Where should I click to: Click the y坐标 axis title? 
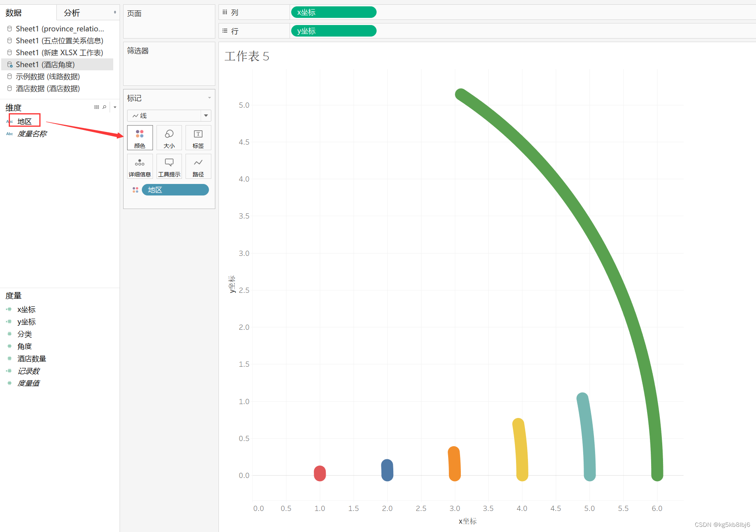[232, 284]
